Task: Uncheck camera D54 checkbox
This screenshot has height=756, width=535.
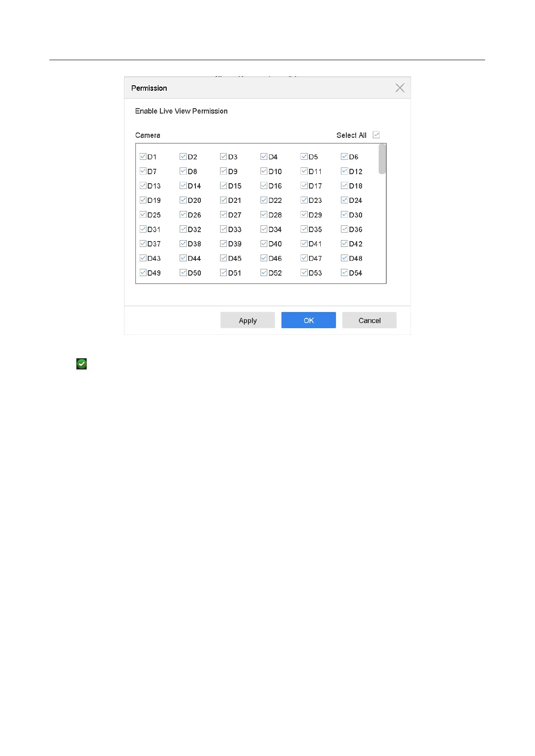Action: point(345,273)
